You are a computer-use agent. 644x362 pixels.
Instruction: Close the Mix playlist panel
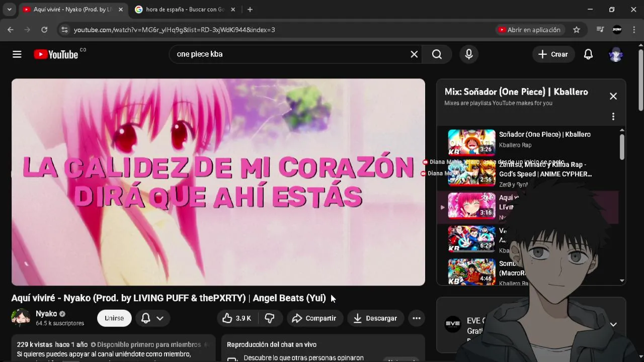(x=613, y=96)
